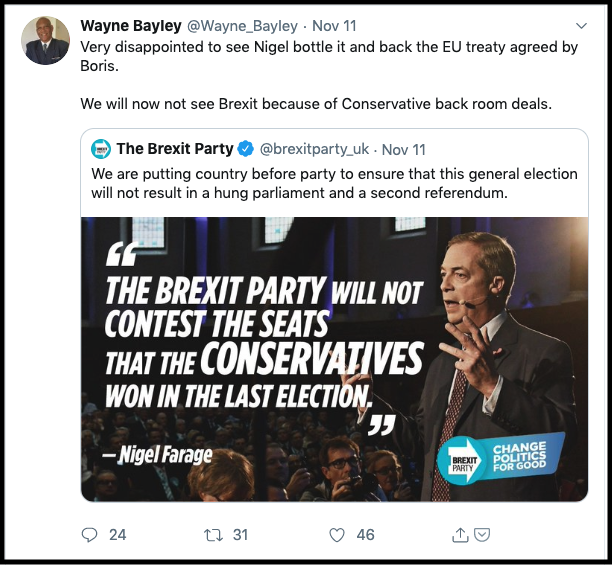
Task: Click the like count 46
Action: pyautogui.click(x=365, y=535)
